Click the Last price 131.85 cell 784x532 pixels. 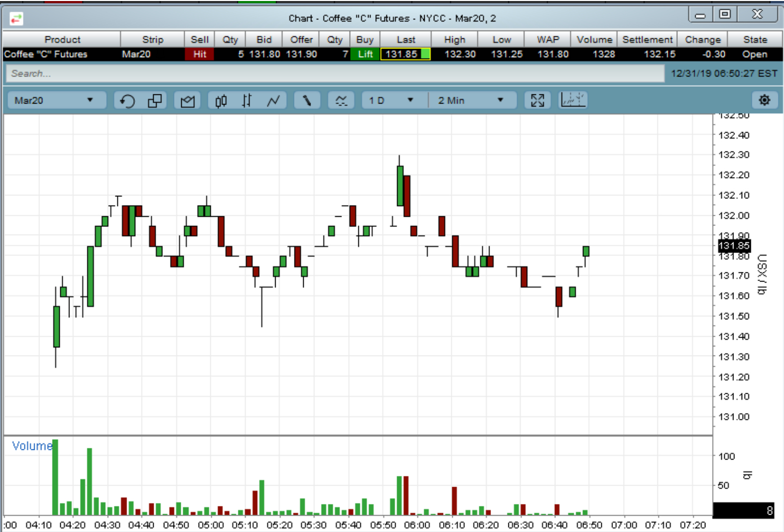(405, 54)
